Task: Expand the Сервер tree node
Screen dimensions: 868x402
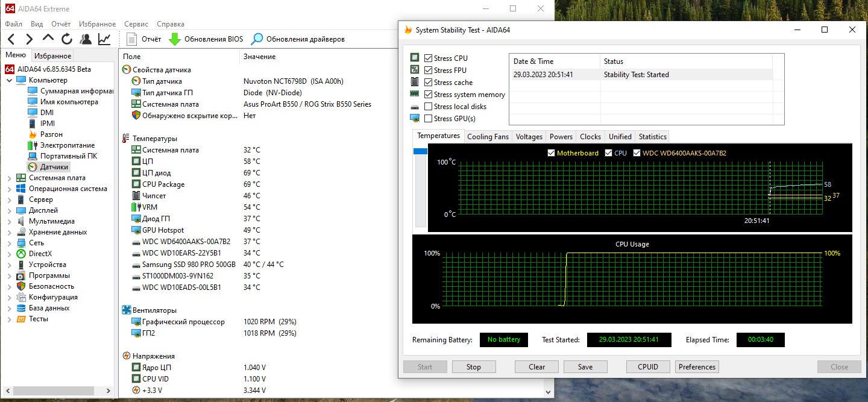Action: pyautogui.click(x=9, y=199)
